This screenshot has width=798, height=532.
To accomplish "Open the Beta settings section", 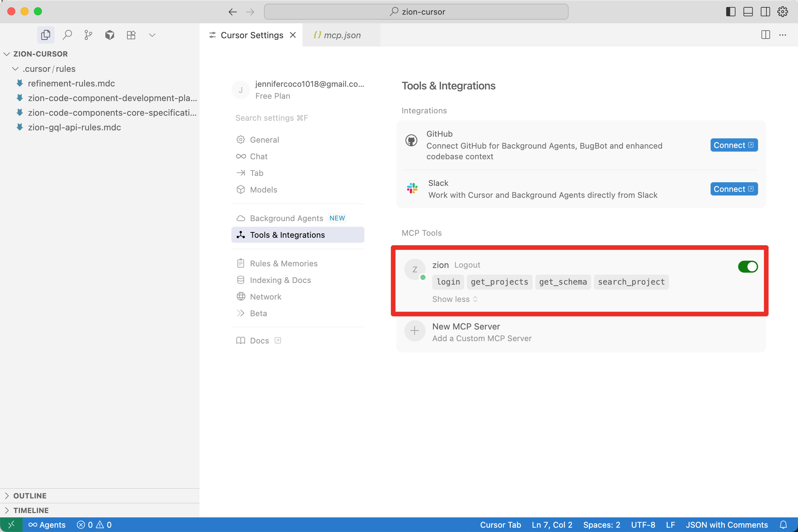I will [x=298, y=313].
